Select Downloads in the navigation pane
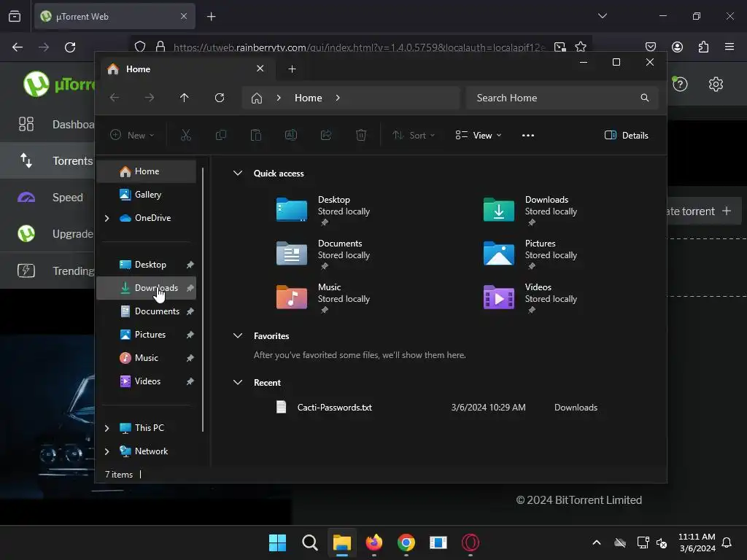The height and width of the screenshot is (560, 747). pyautogui.click(x=146, y=288)
